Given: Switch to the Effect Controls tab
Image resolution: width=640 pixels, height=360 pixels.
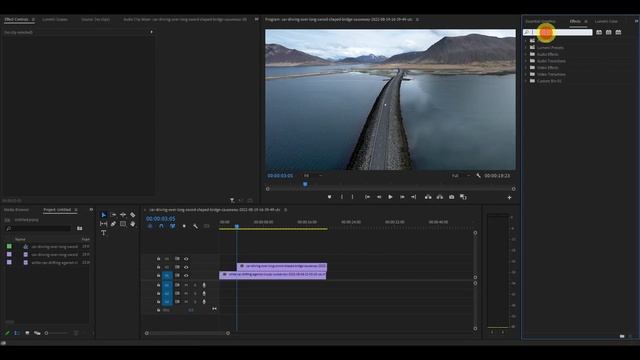Looking at the screenshot, I should click(16, 19).
